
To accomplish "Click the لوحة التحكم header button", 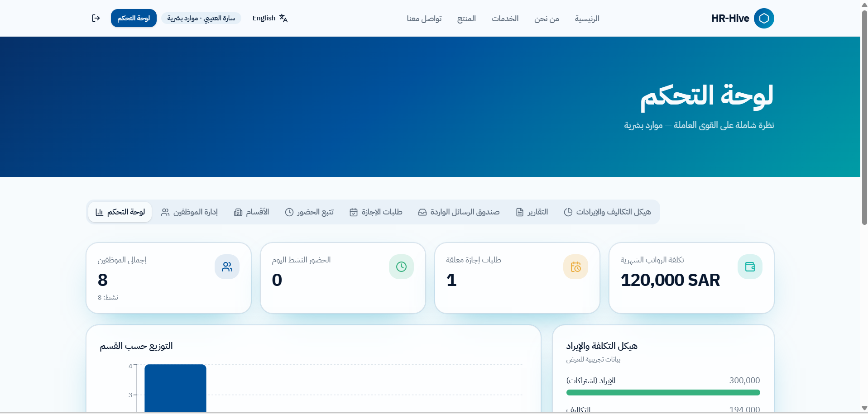I will click(x=134, y=18).
